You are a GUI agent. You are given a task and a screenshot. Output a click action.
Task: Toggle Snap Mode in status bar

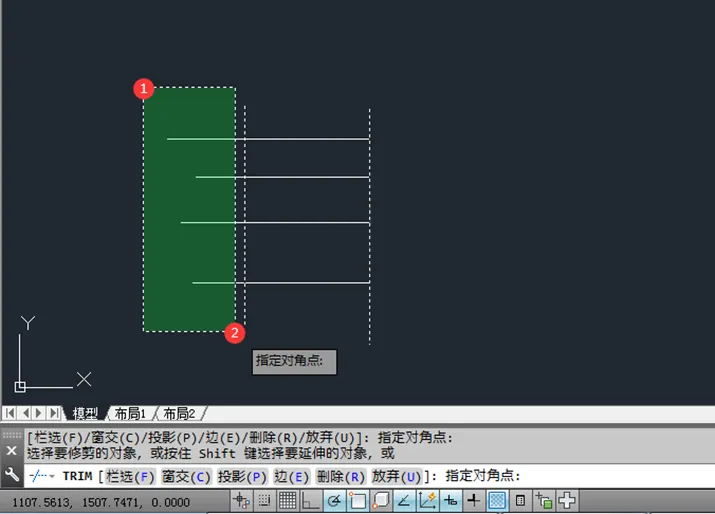264,501
